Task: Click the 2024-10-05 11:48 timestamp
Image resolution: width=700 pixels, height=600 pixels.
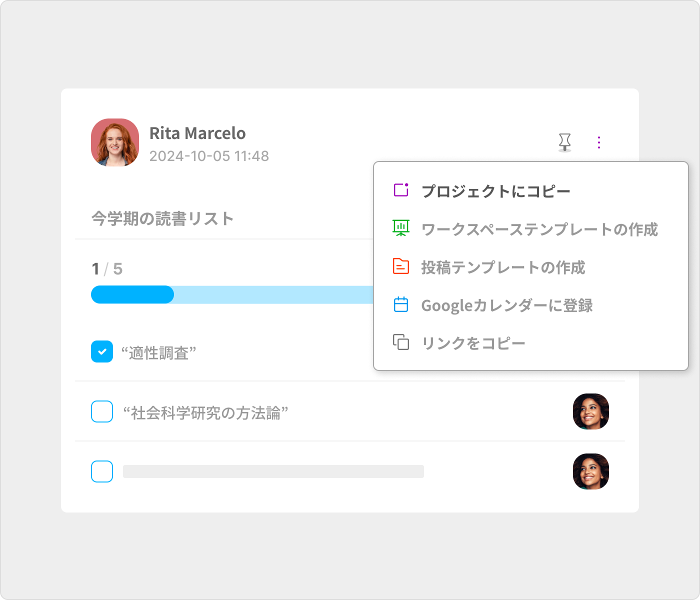Action: click(209, 156)
